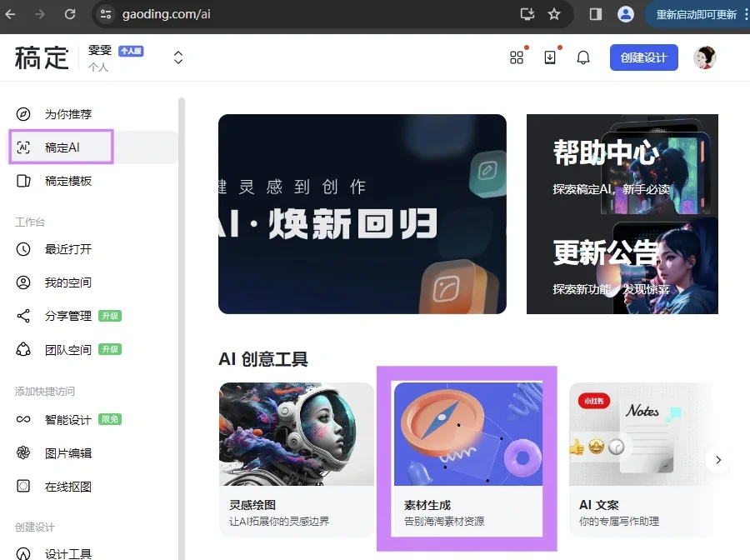Screen dimensions: 750x560
Task: Click the team icon beside 团队空间
Action: tap(23, 349)
